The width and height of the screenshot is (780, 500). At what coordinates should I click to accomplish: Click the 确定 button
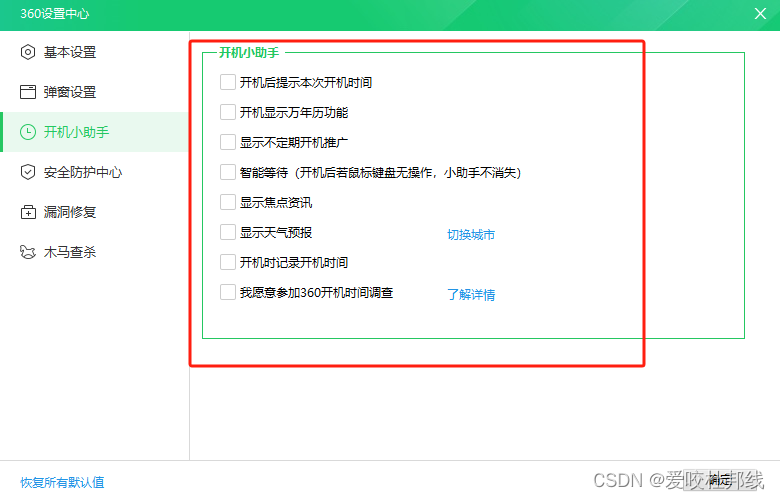point(720,480)
